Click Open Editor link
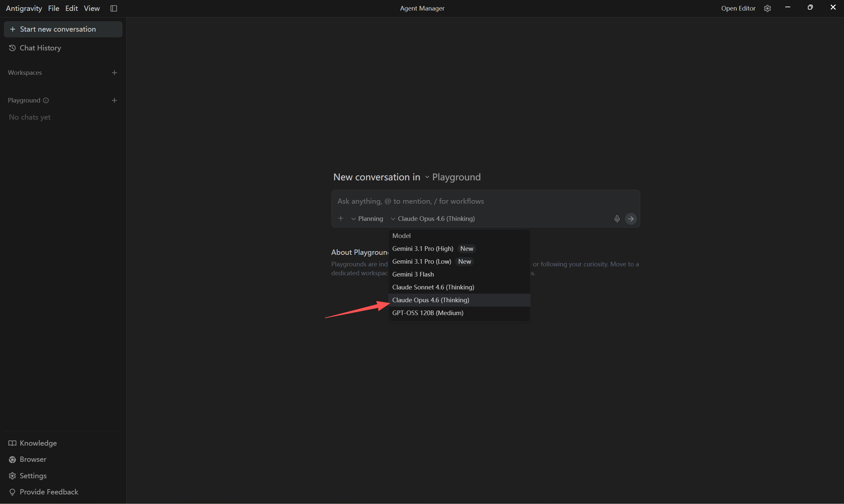Image resolution: width=844 pixels, height=504 pixels. click(x=738, y=8)
